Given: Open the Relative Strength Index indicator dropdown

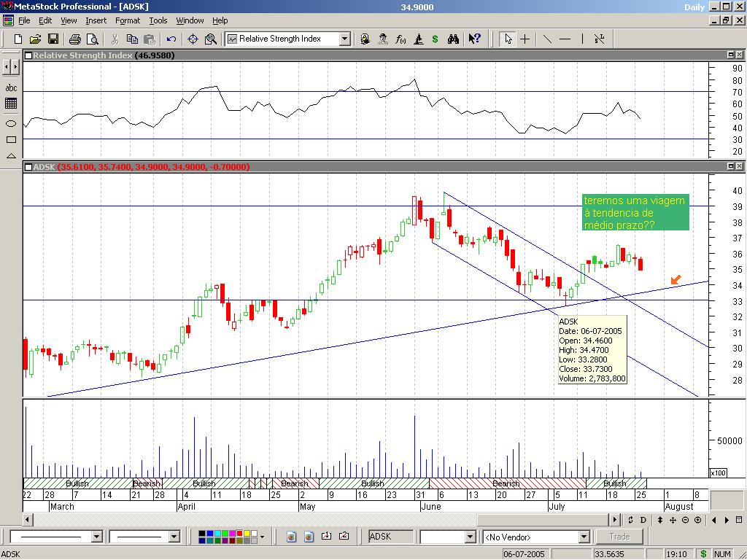Looking at the screenshot, I should coord(344,39).
